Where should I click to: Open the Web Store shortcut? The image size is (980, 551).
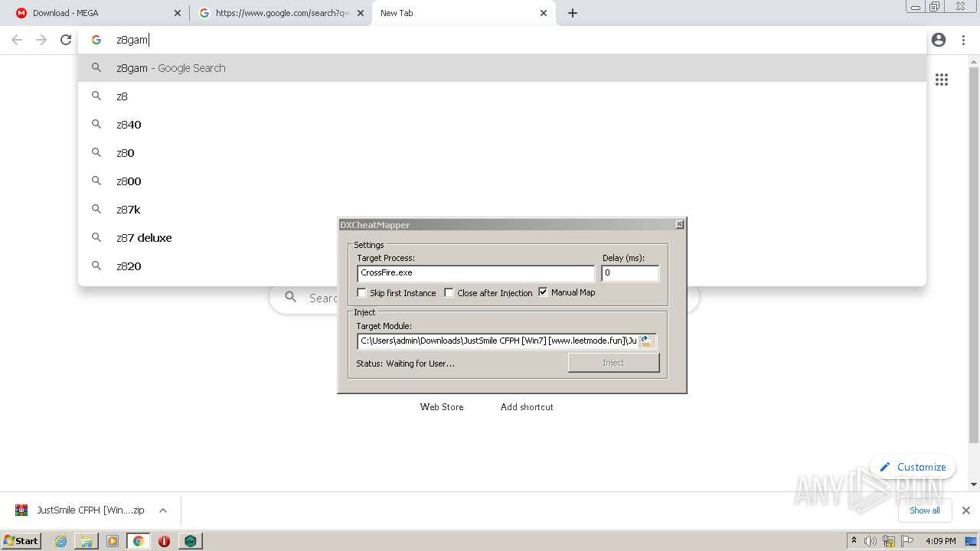(x=442, y=407)
